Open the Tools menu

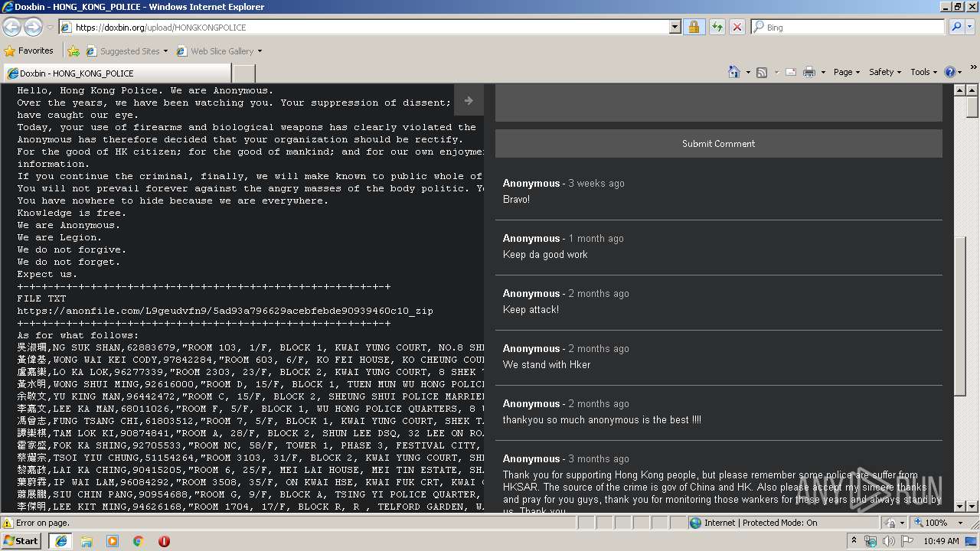(x=923, y=72)
